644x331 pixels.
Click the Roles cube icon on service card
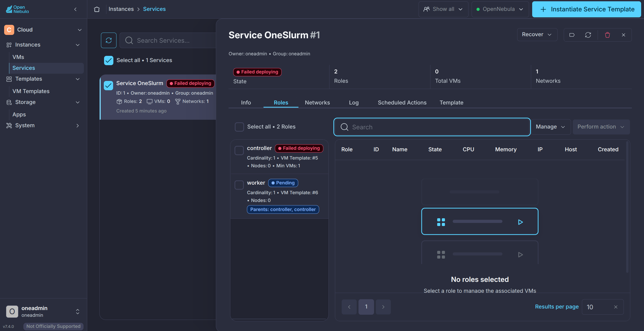119,101
